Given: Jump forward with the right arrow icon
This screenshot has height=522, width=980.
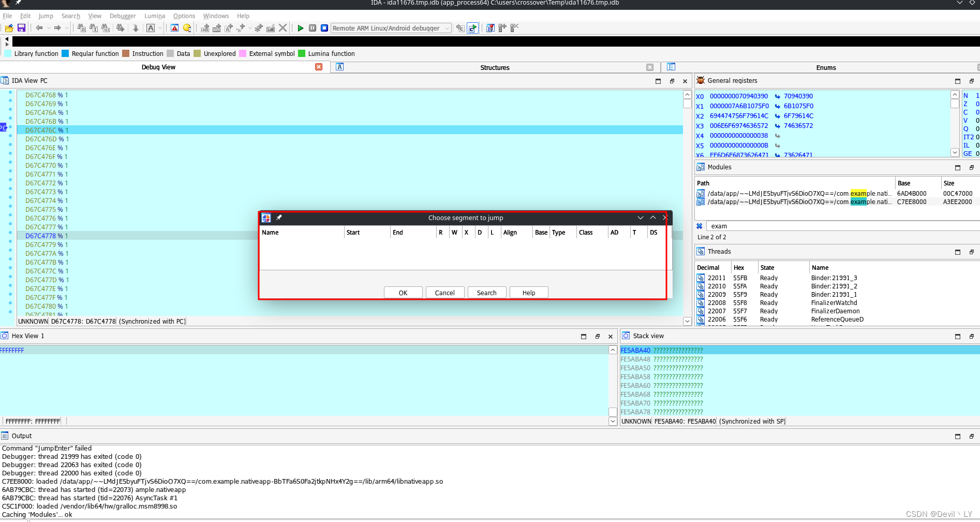Looking at the screenshot, I should click(57, 28).
